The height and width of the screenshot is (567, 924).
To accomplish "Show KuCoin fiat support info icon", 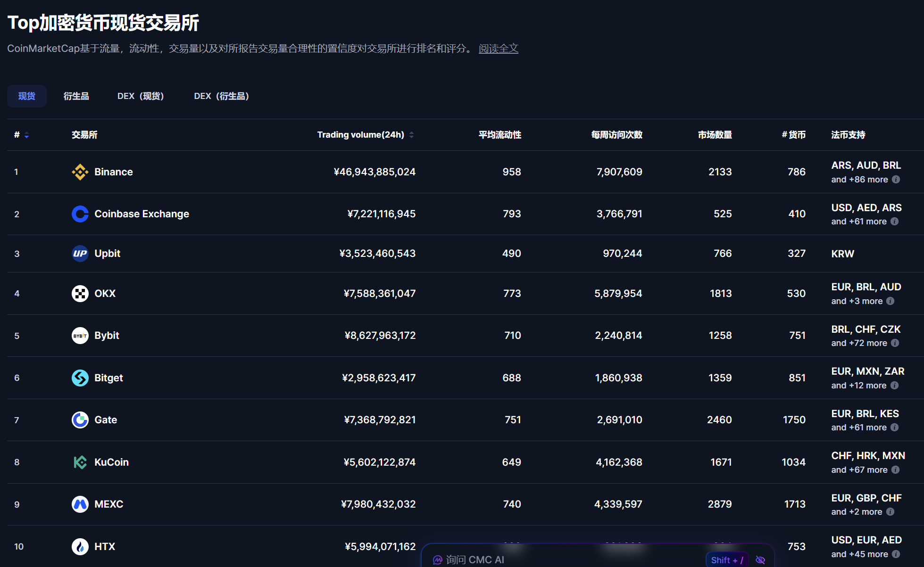I will coord(896,470).
